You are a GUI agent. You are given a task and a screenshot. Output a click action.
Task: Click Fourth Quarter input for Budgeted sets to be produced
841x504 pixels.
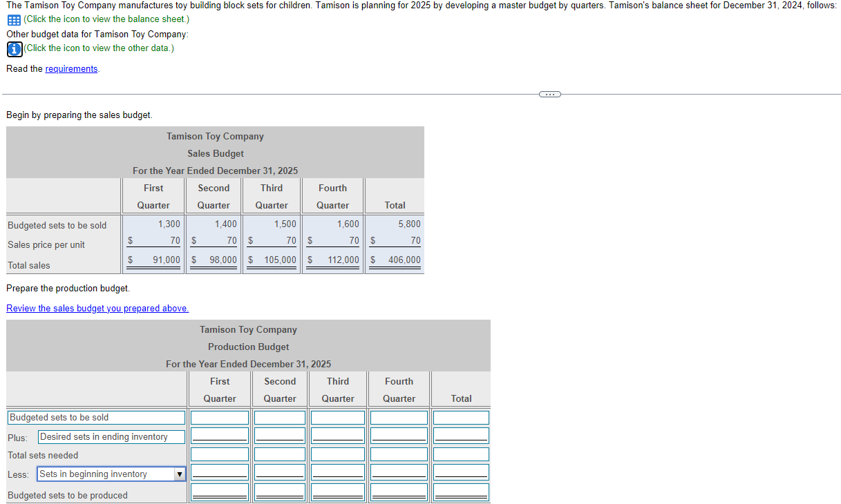[399, 491]
